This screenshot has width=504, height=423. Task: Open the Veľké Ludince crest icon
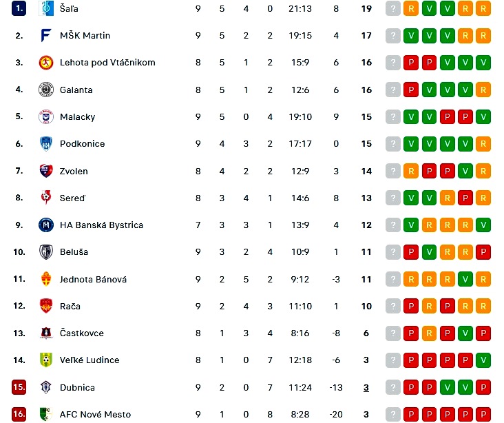coord(46,360)
